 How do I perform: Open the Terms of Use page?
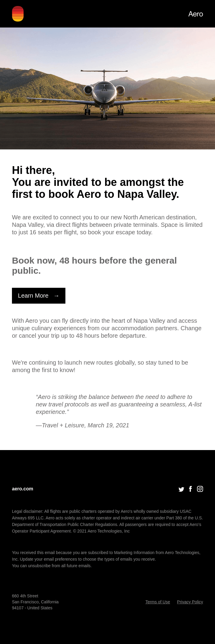pyautogui.click(x=157, y=602)
